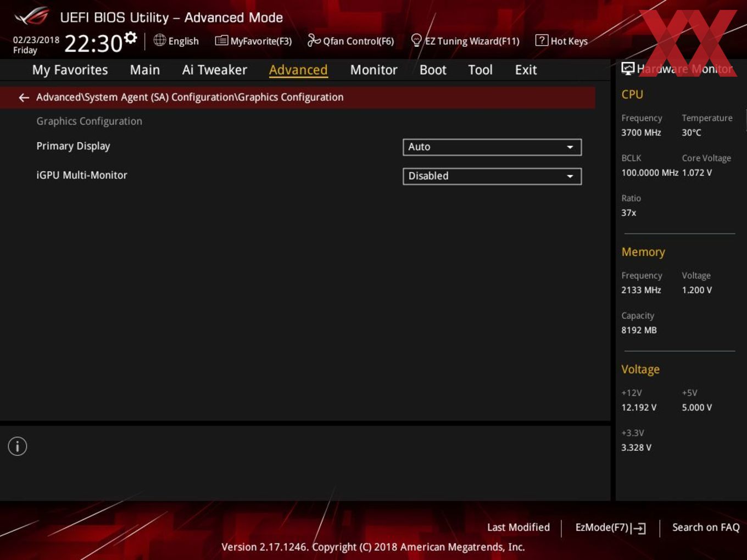Screen dimensions: 747x560
Task: Open clock settings gear icon
Action: point(131,38)
